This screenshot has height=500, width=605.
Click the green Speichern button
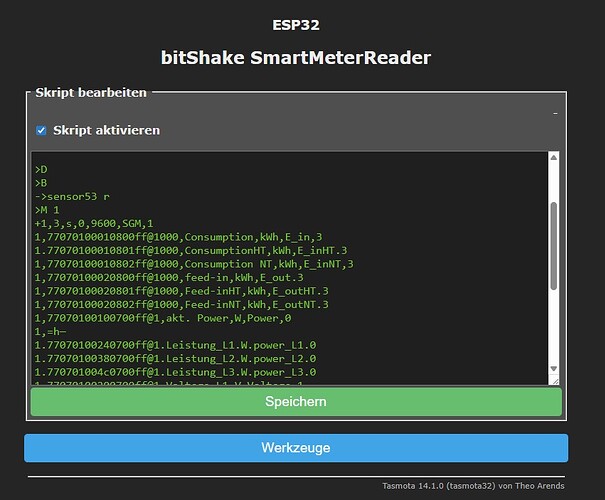pyautogui.click(x=296, y=402)
